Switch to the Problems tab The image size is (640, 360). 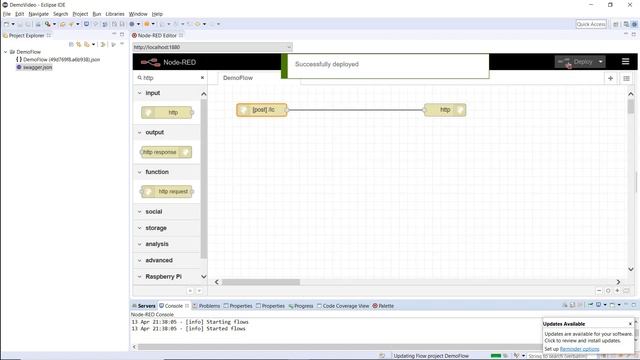206,306
